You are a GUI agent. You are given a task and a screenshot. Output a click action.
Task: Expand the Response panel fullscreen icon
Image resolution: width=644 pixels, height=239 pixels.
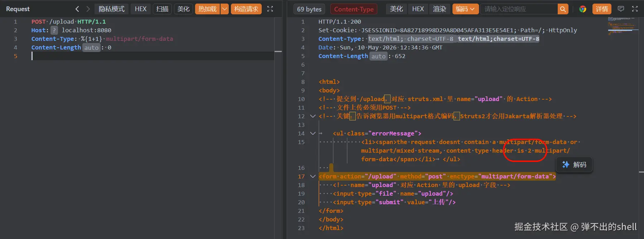coord(635,9)
